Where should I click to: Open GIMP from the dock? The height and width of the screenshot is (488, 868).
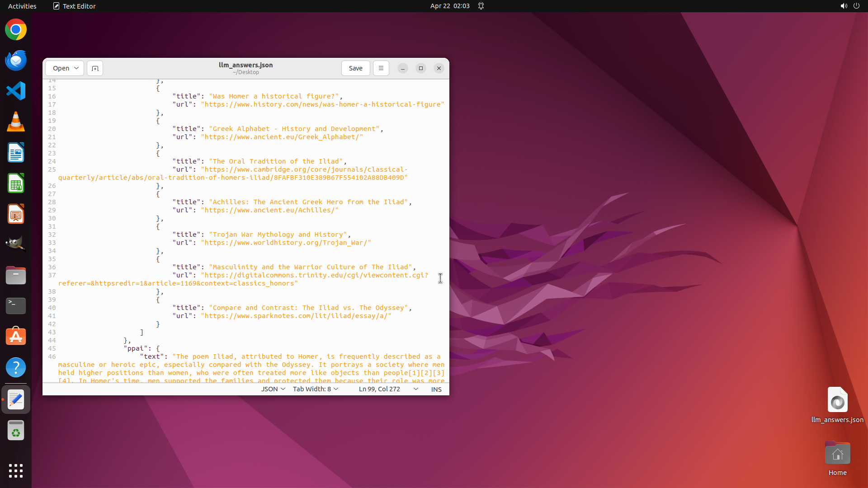pyautogui.click(x=16, y=244)
